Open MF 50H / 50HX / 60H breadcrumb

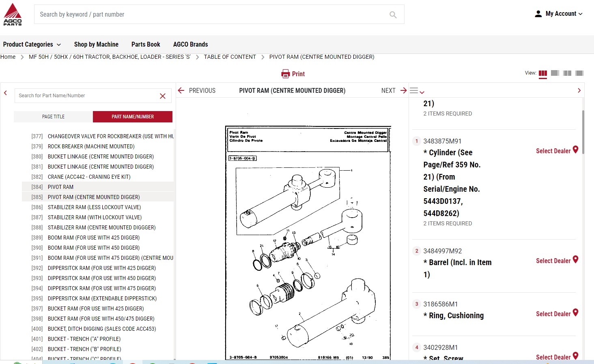pyautogui.click(x=110, y=57)
